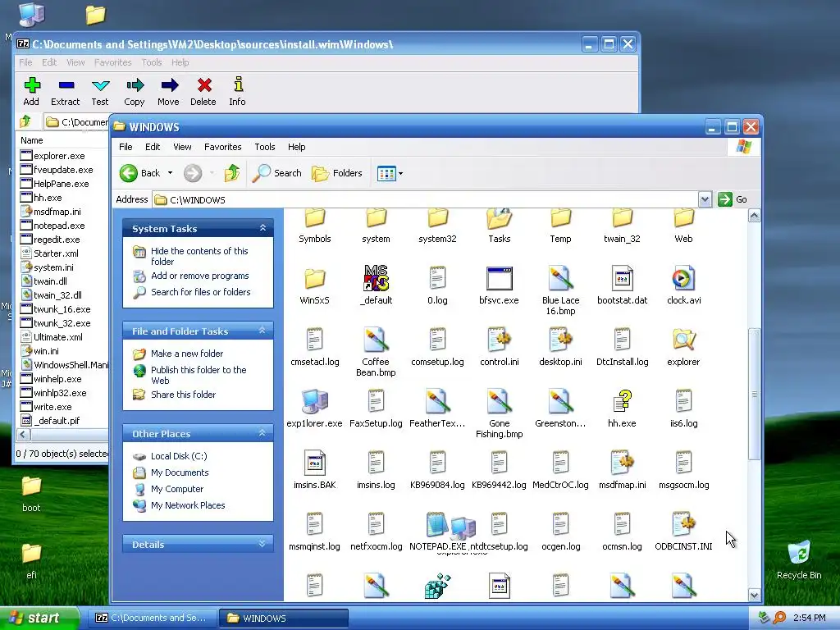Click Share this folder link
This screenshot has width=840, height=630.
(183, 395)
